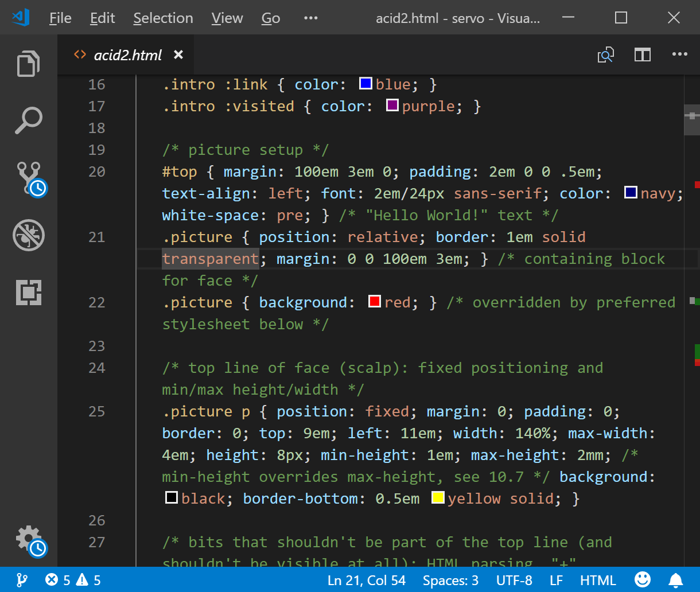Viewport: 700px width, 592px height.
Task: Open Open Changes preview in the editor toolbar
Action: coord(605,54)
